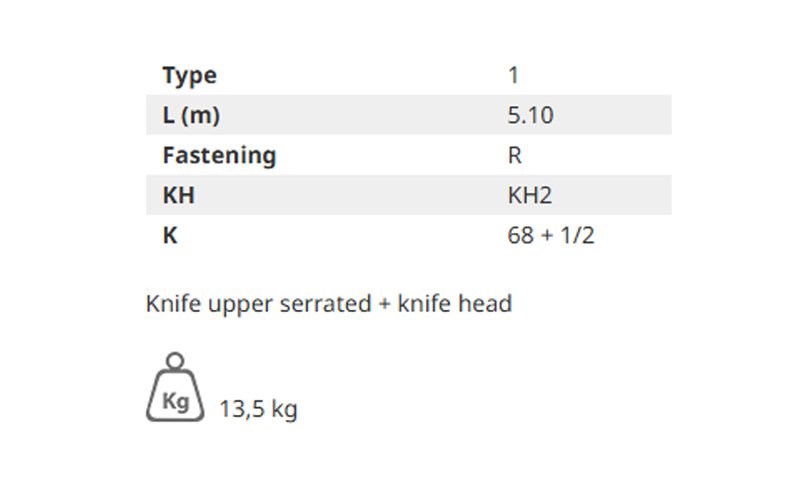Viewport: 800px width, 500px height.
Task: Select the KH2 value
Action: tap(530, 195)
